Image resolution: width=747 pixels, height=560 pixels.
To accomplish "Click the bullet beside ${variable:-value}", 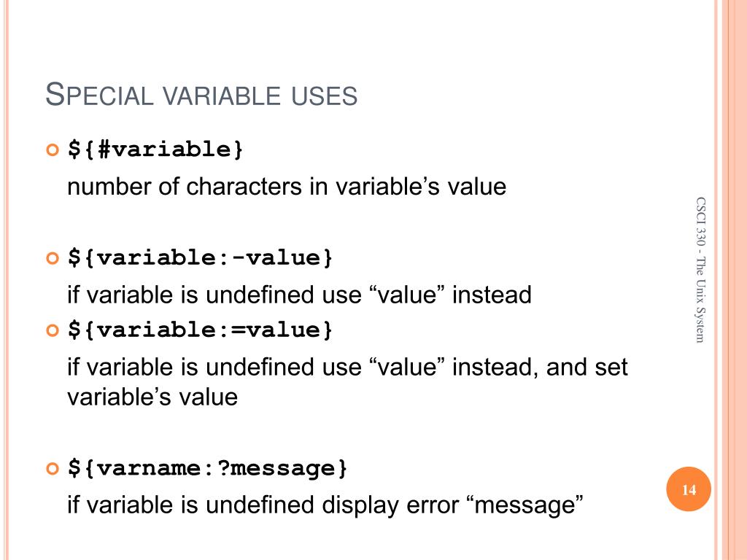I will pos(53,259).
